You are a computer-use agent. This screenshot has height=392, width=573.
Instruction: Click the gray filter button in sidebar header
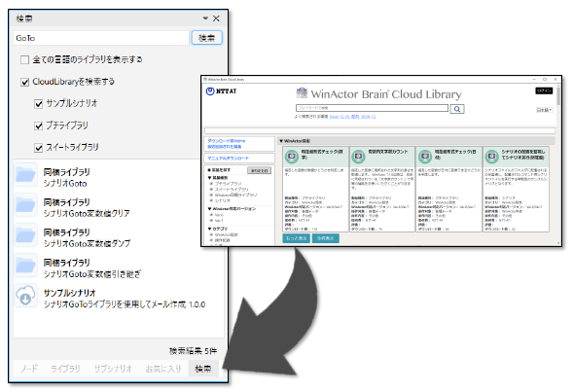click(259, 170)
